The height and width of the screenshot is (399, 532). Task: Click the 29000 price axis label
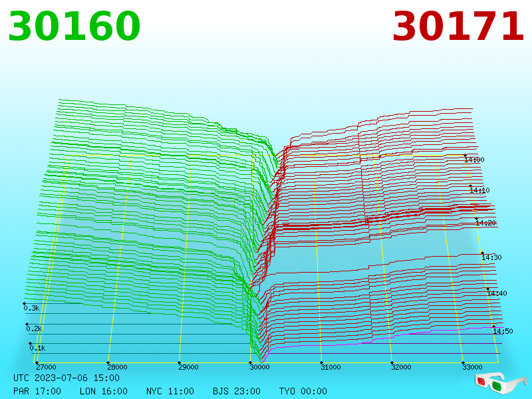click(x=188, y=367)
